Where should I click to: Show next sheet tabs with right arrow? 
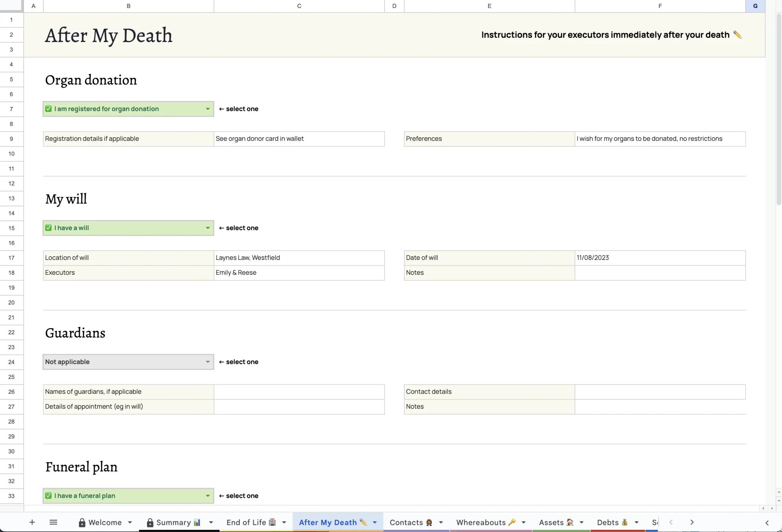pos(692,522)
